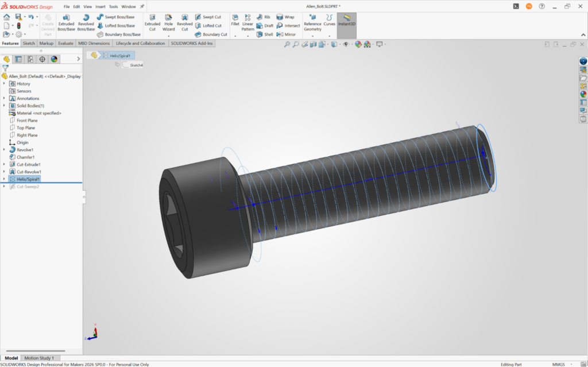
Task: Open the Options gear icon
Action: point(18,34)
